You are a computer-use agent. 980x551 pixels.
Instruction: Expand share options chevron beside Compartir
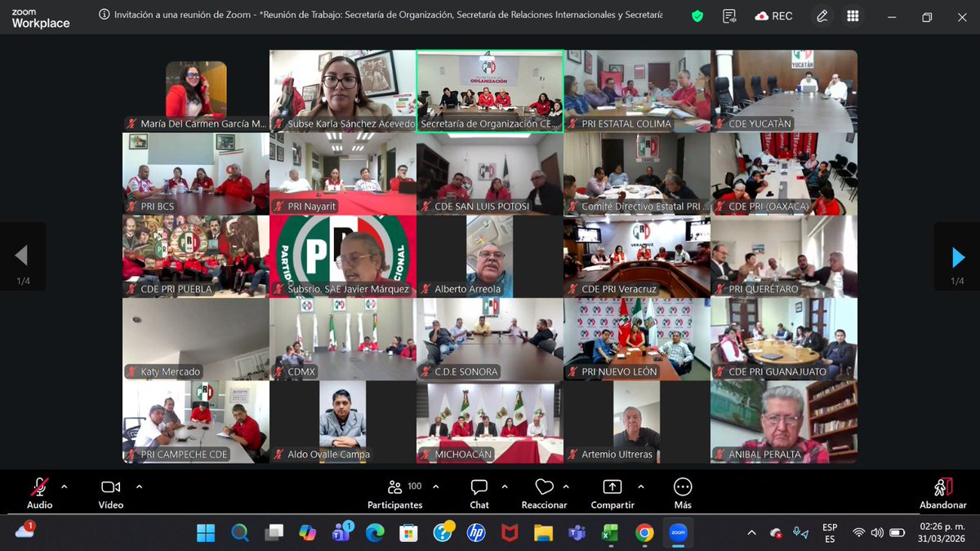[640, 487]
